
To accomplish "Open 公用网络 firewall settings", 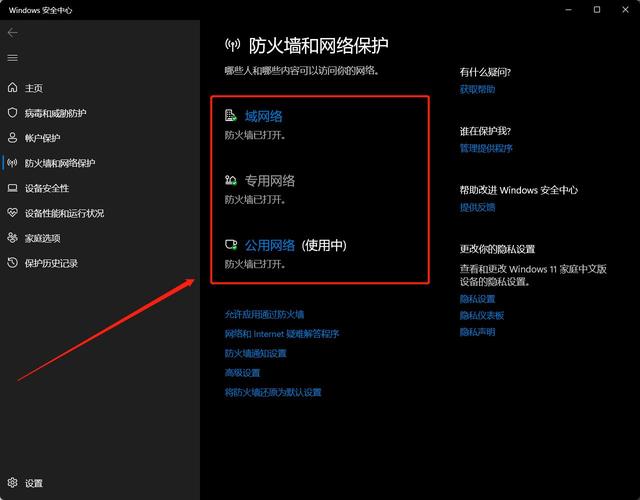I will click(270, 245).
